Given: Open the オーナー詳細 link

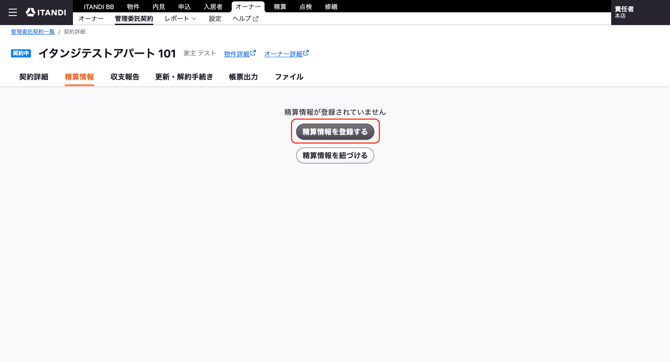Looking at the screenshot, I should (x=286, y=54).
